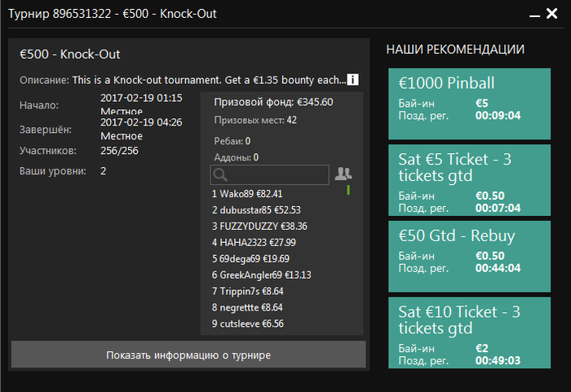Show tournament info with the bottom button

188,355
